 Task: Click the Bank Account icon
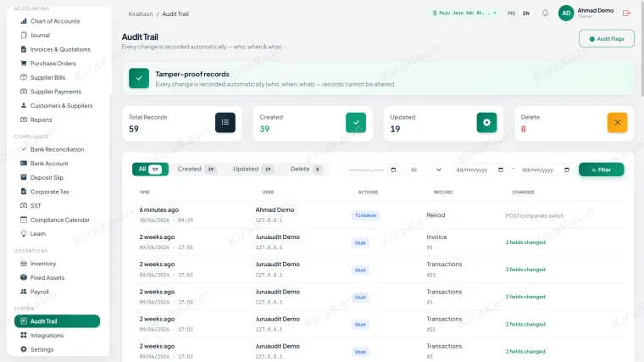click(24, 163)
